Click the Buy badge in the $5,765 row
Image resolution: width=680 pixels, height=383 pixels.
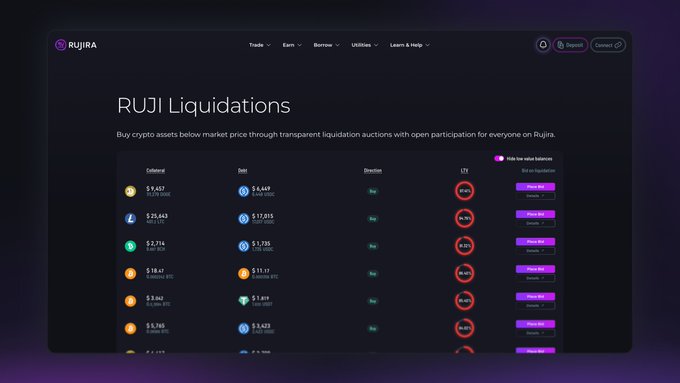(373, 328)
